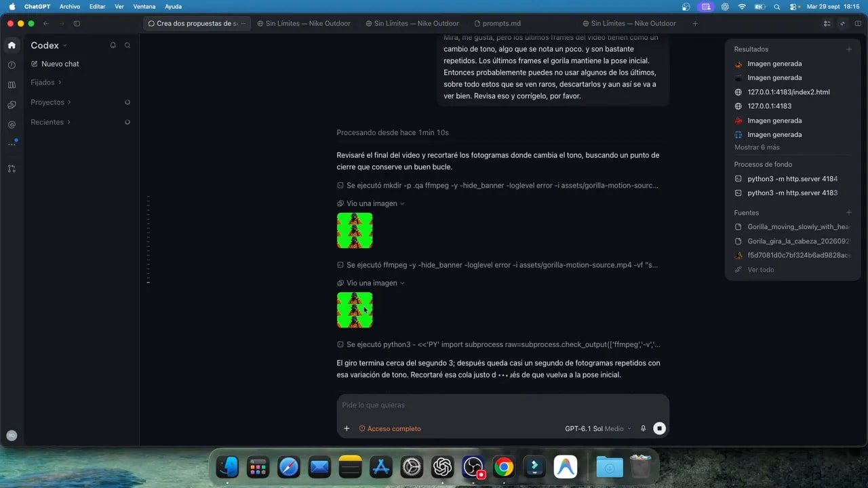Expand the Proyectos section
This screenshot has height=488, width=868.
tap(51, 102)
